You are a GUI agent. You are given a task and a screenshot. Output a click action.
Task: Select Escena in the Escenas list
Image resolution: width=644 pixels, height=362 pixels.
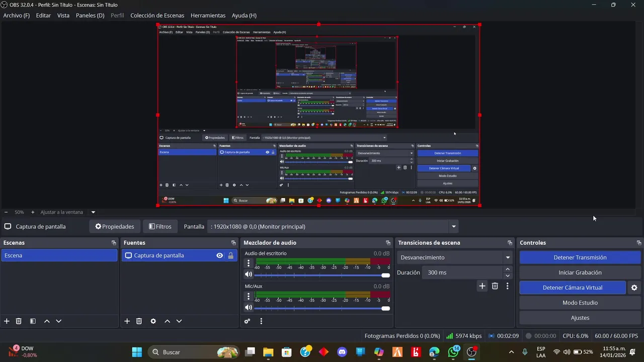pyautogui.click(x=59, y=255)
